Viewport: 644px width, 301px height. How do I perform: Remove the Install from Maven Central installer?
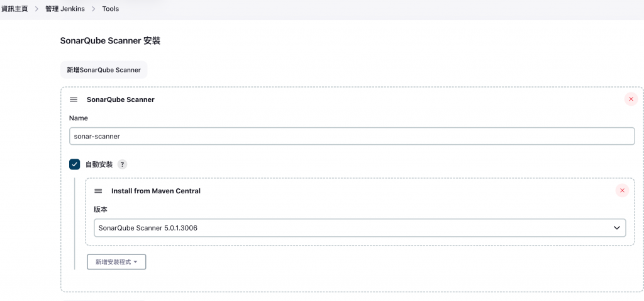click(x=622, y=191)
